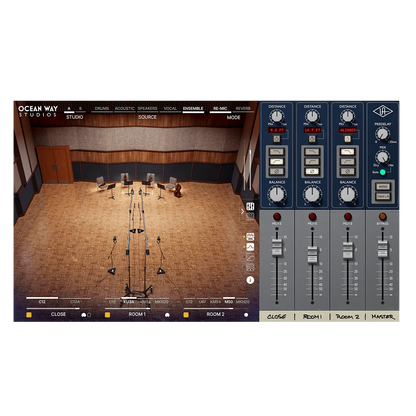Toggle the Room 1 yellow enable square
416x416 pixels.
[107, 314]
